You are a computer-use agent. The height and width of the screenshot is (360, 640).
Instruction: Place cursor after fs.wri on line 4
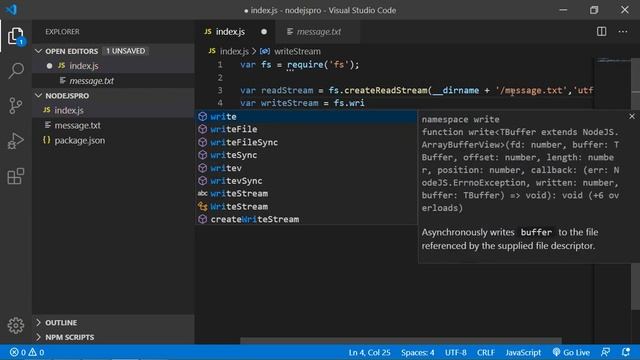[x=365, y=103]
